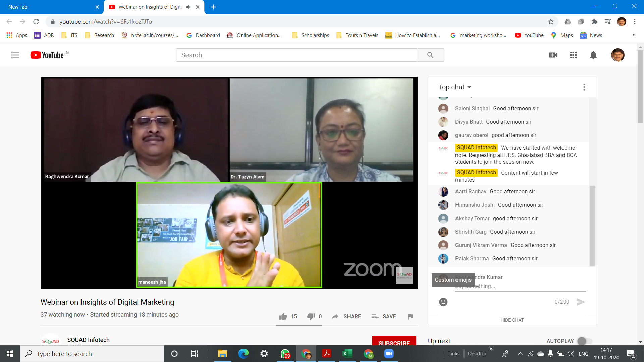Image resolution: width=644 pixels, height=362 pixels.
Task: Open Excel from the taskbar
Action: pyautogui.click(x=347, y=354)
